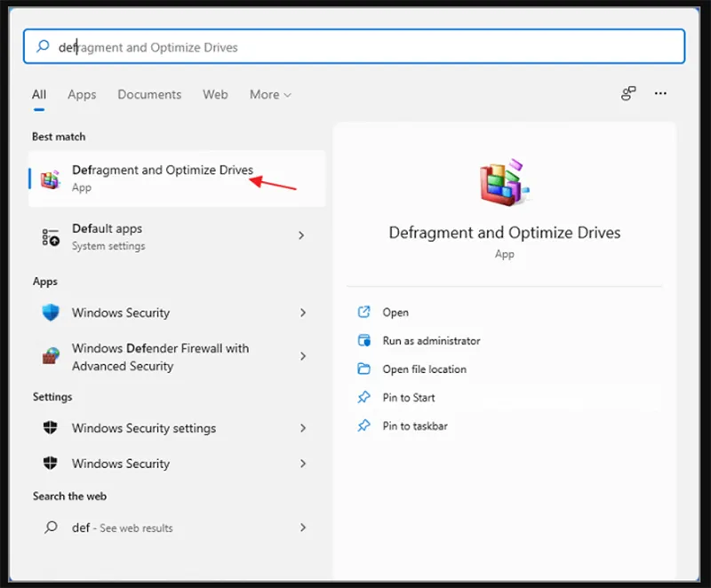Click the Defragment and Optimize Drives preview title
This screenshot has width=711, height=588.
505,233
